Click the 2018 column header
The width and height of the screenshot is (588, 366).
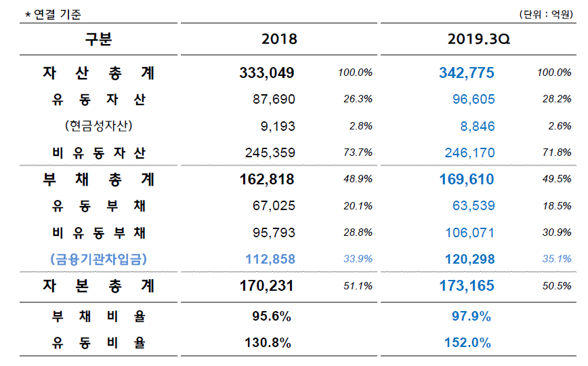278,39
